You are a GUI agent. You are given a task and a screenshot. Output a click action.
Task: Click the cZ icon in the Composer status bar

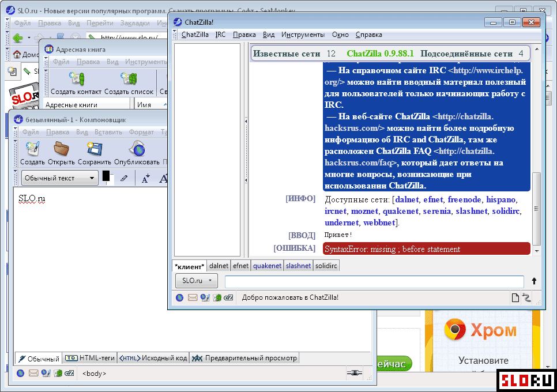click(69, 373)
